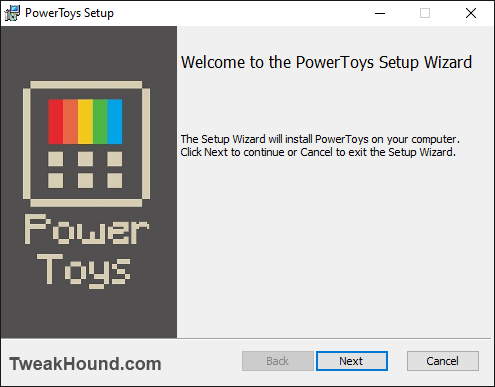Click the bottom-right square in logo grid
The image size is (495, 387).
(x=115, y=181)
